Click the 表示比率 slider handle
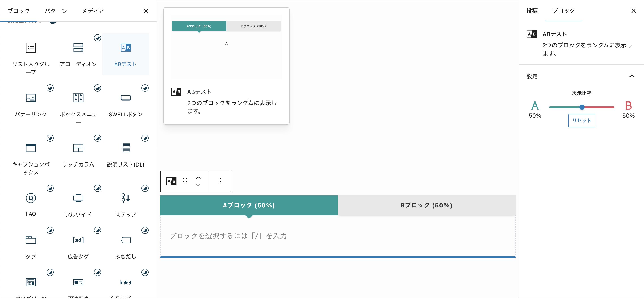Screen dimensions: 644x299 582,107
